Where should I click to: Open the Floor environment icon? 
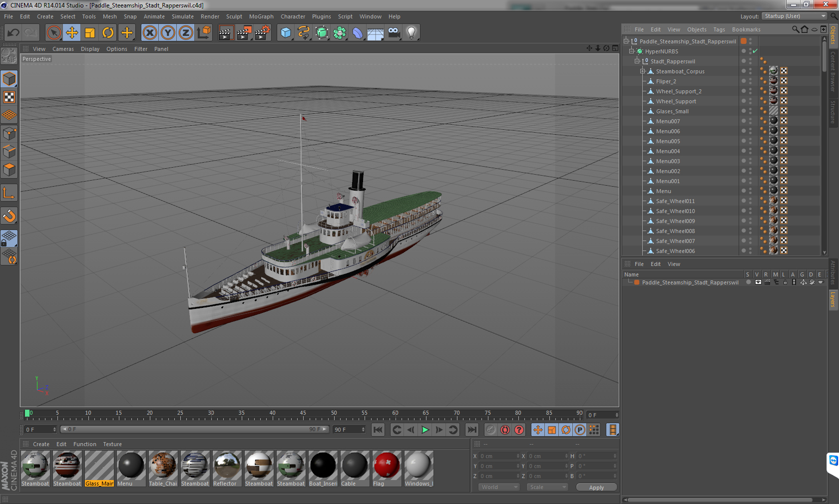click(375, 33)
